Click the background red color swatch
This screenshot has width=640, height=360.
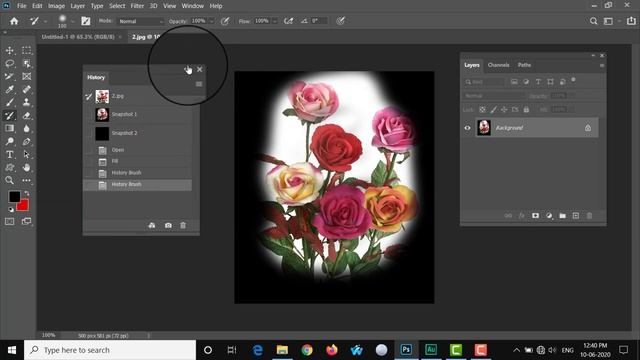(24, 207)
